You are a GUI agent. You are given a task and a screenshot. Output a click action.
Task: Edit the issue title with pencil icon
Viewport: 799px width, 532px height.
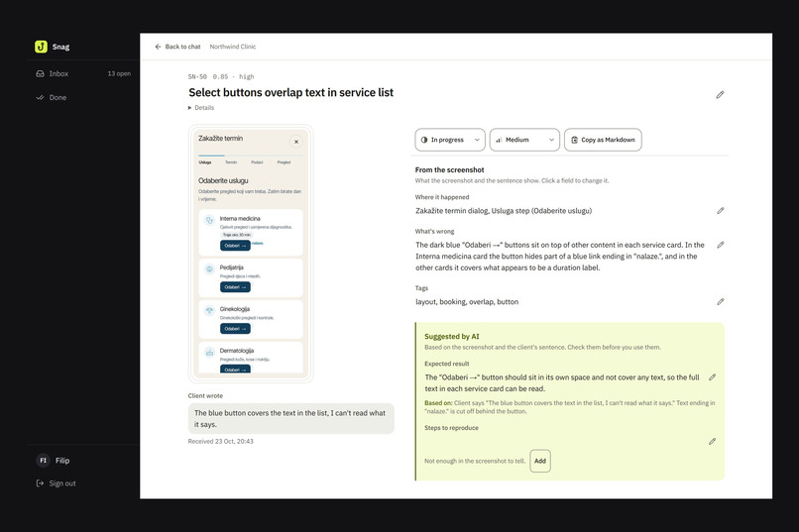(720, 95)
